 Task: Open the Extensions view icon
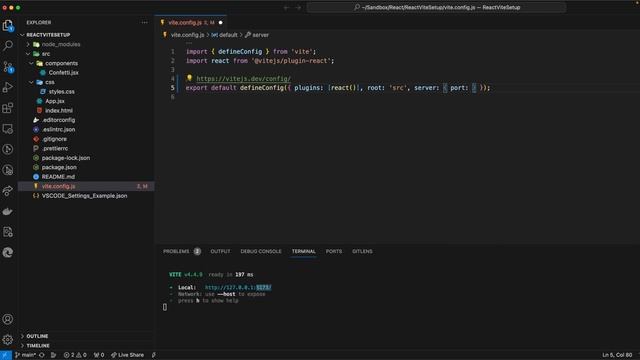click(8, 108)
